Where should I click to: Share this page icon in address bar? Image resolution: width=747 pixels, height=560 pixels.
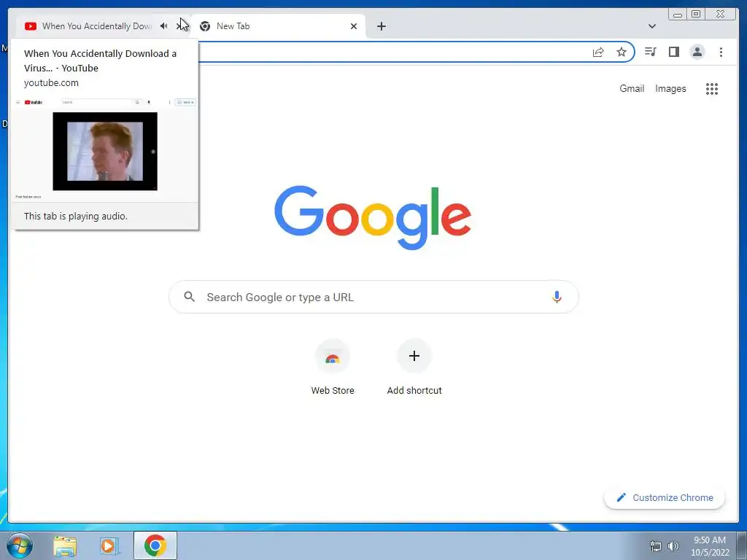point(598,52)
